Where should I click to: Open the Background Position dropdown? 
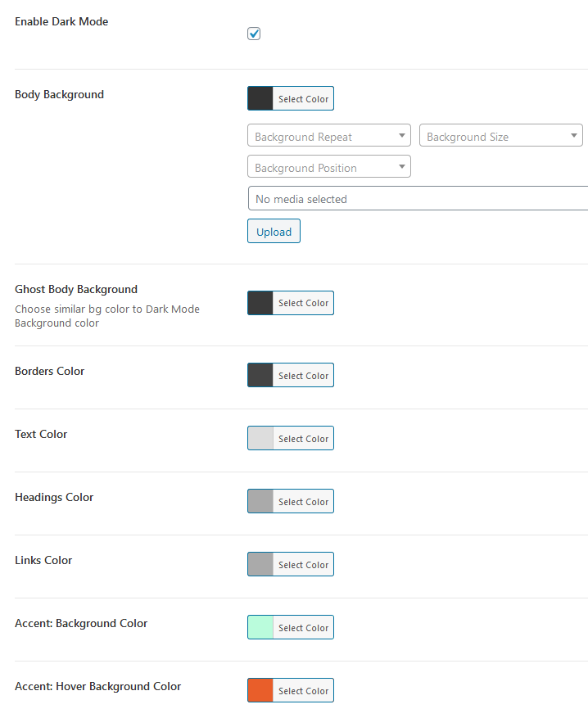[x=328, y=168]
